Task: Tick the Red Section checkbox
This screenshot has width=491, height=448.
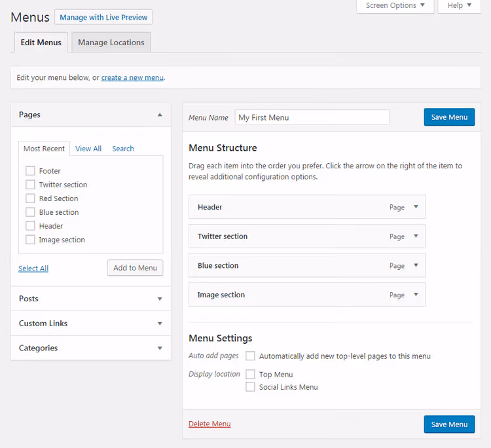Action: pos(30,198)
